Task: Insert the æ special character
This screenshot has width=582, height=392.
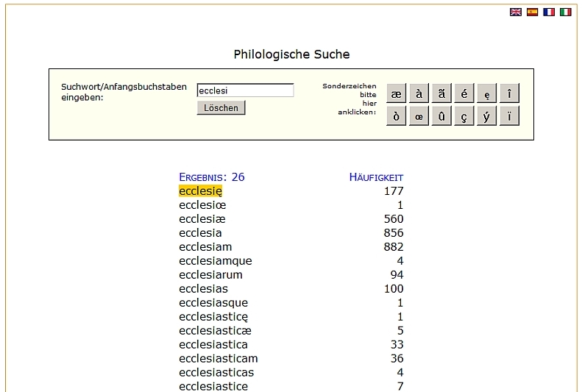Action: pos(397,93)
